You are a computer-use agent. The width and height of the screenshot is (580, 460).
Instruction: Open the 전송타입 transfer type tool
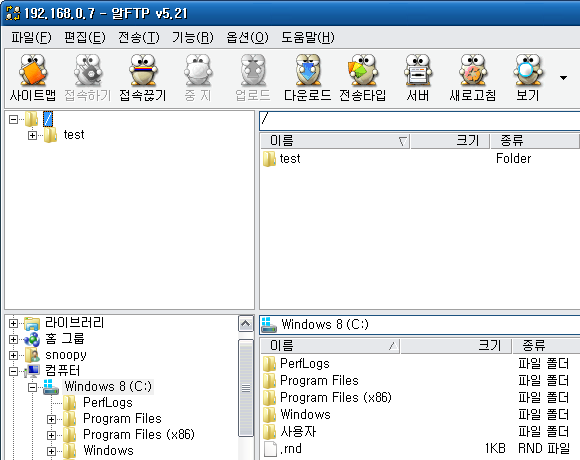pyautogui.click(x=363, y=78)
